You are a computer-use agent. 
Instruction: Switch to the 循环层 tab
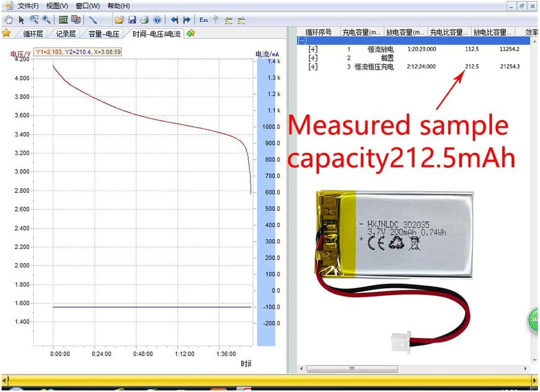click(x=33, y=34)
